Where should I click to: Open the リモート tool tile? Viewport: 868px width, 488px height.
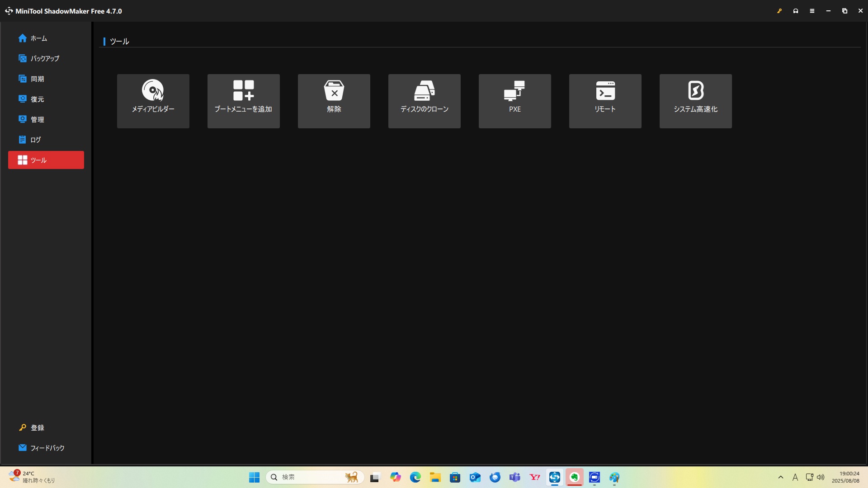[x=605, y=101]
